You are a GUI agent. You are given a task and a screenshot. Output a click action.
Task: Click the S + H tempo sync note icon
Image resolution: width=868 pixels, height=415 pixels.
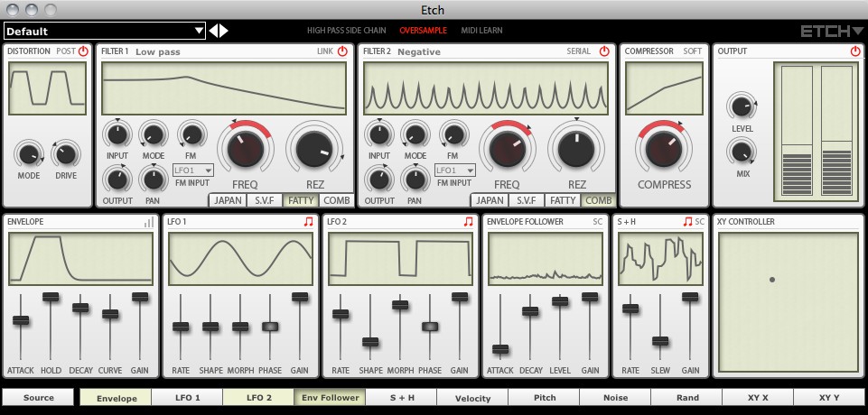click(687, 222)
